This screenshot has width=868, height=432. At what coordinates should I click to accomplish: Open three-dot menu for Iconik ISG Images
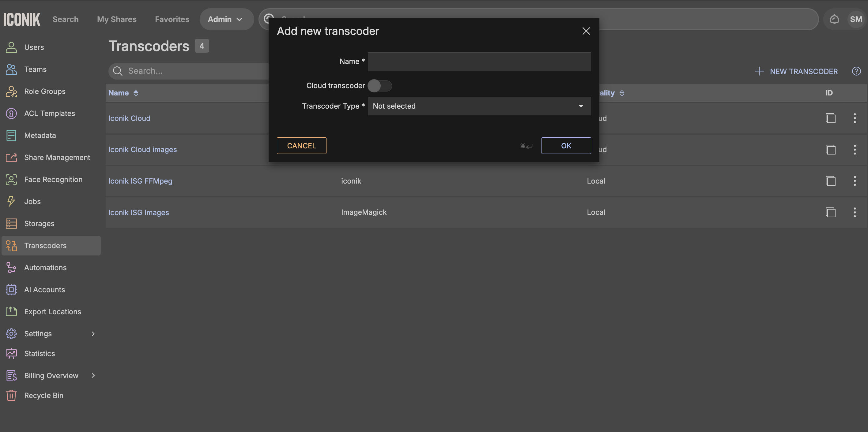tap(855, 212)
